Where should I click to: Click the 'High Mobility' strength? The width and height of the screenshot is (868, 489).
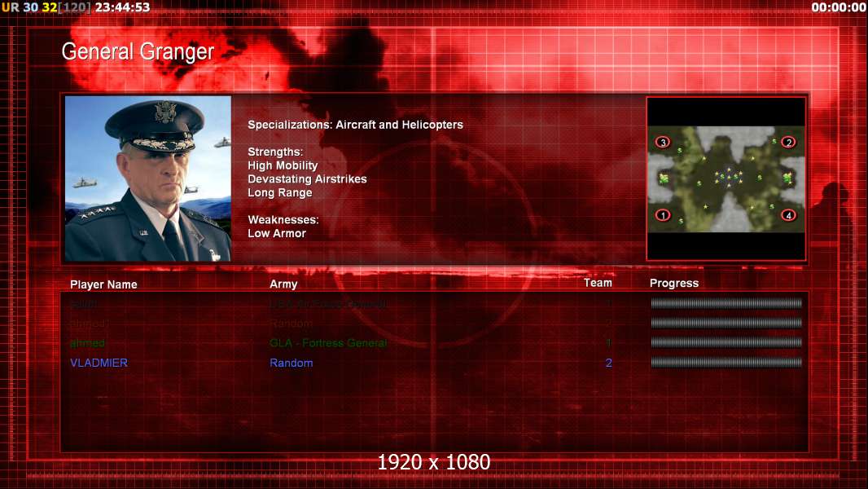pos(283,165)
